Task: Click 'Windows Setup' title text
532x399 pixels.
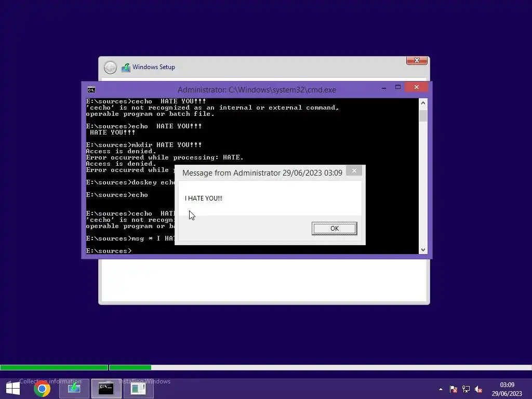Action: coord(154,67)
